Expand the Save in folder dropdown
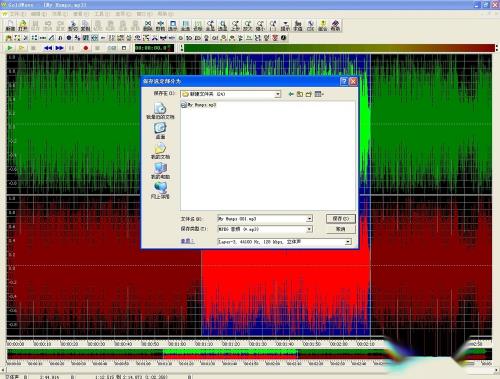 (x=277, y=94)
